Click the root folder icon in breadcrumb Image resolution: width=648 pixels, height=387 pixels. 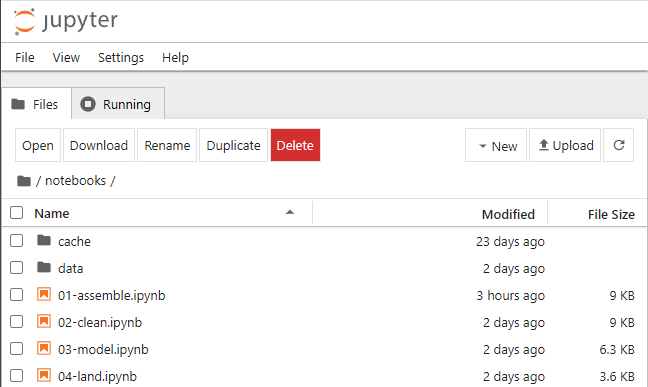tap(24, 181)
